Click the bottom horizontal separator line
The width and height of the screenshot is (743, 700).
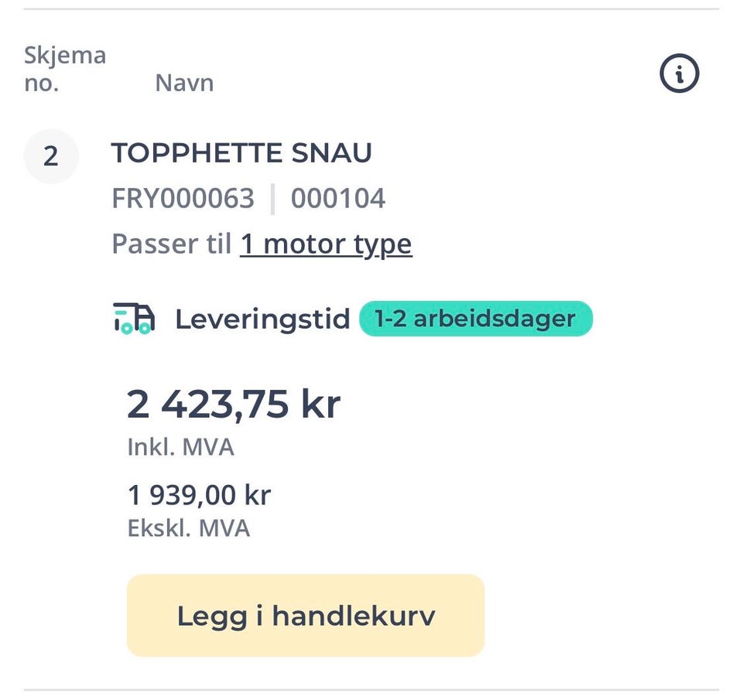click(x=371, y=689)
